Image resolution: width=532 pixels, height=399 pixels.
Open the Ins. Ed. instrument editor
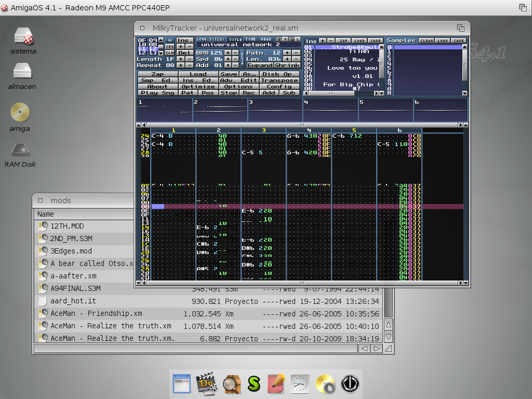pos(198,80)
